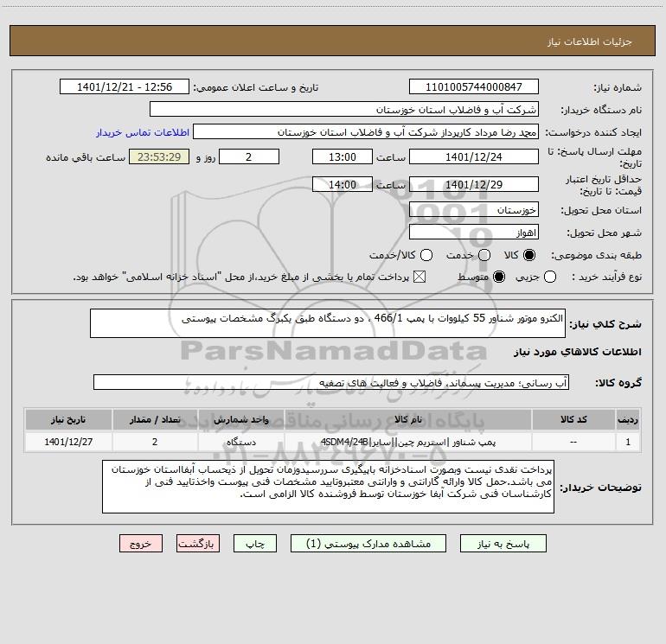Click the ردیف column header
The height and width of the screenshot is (644, 666).
coord(628,419)
